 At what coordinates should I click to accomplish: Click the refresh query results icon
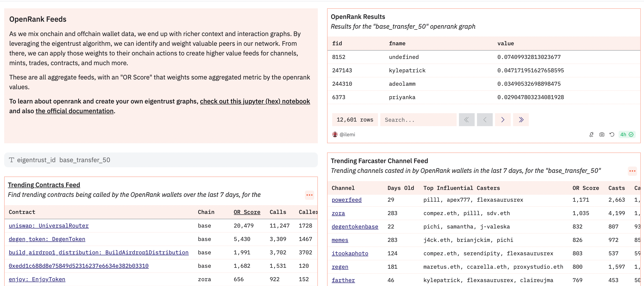click(612, 134)
